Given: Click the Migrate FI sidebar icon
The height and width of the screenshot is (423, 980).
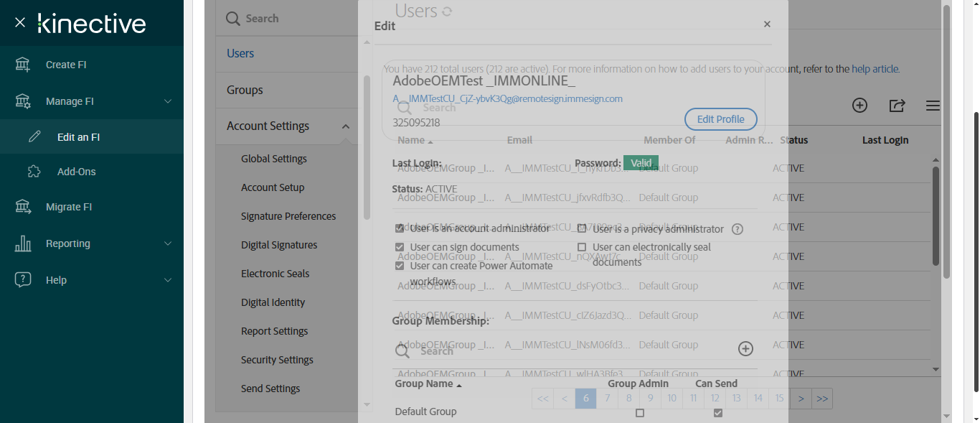Looking at the screenshot, I should (23, 207).
